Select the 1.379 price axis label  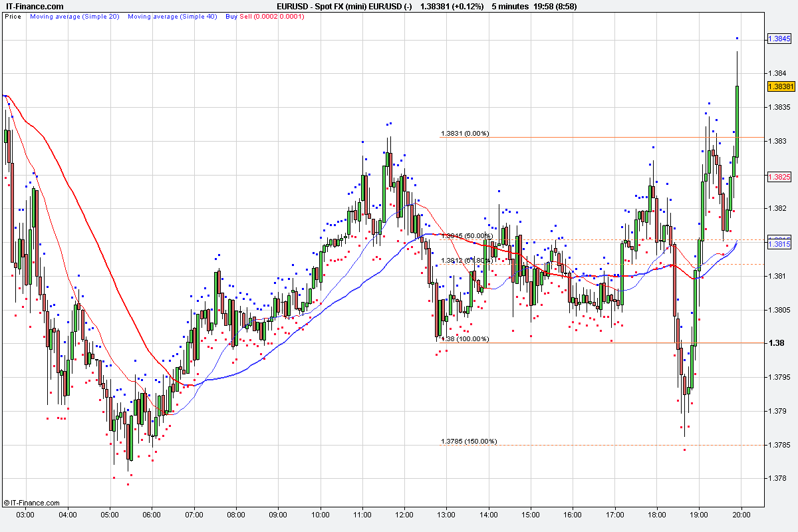[x=777, y=411]
